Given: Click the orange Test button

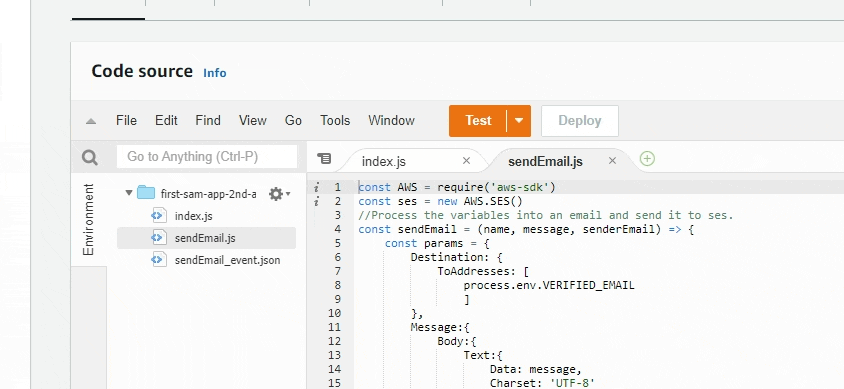Looking at the screenshot, I should (478, 121).
